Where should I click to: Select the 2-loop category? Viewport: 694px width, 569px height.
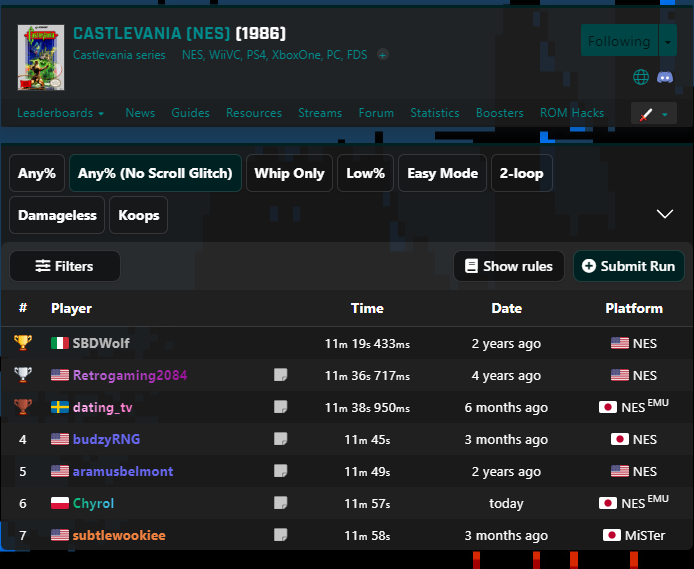click(x=521, y=173)
